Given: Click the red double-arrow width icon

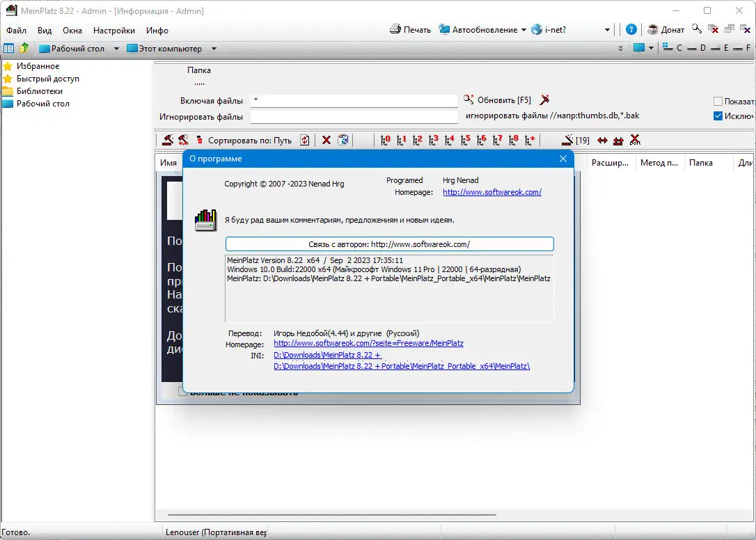Looking at the screenshot, I should [602, 141].
